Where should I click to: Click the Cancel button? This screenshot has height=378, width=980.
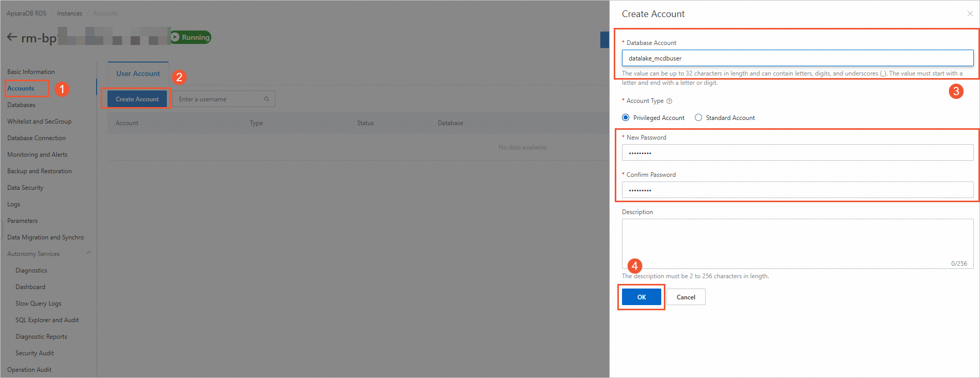(686, 297)
